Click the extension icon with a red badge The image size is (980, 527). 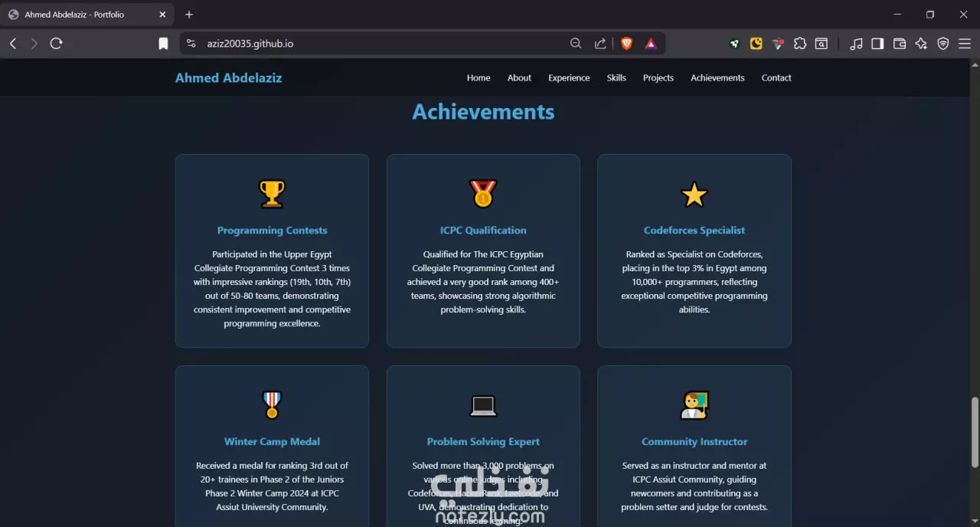click(x=778, y=44)
